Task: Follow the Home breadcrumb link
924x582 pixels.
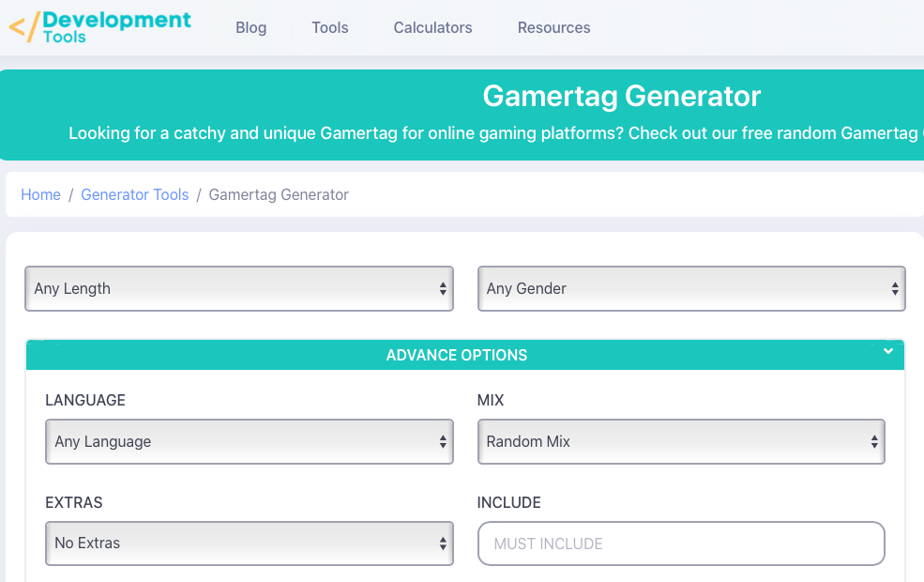Action: [x=40, y=195]
